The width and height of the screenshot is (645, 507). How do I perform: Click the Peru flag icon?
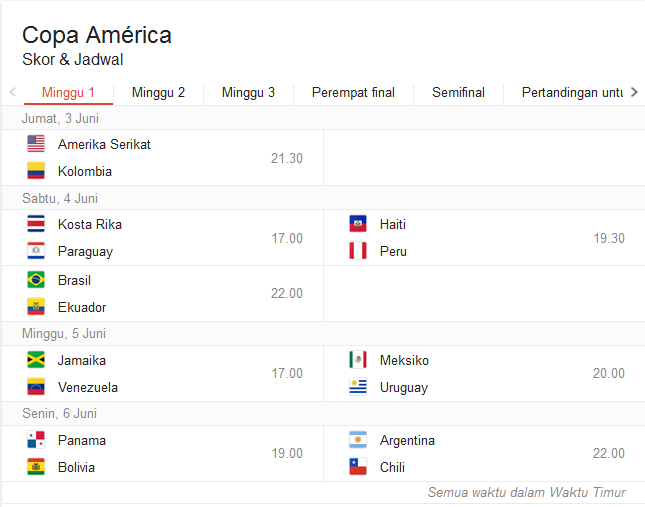(358, 251)
